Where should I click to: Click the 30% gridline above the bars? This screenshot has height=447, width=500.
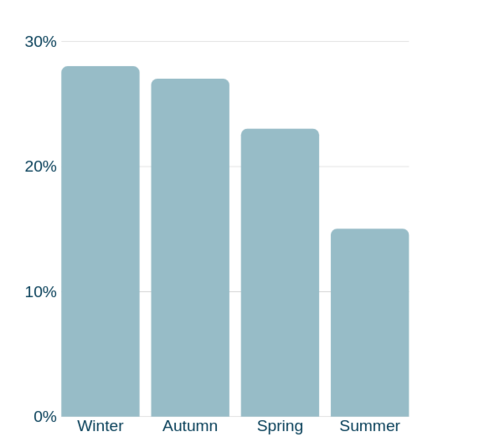[235, 41]
